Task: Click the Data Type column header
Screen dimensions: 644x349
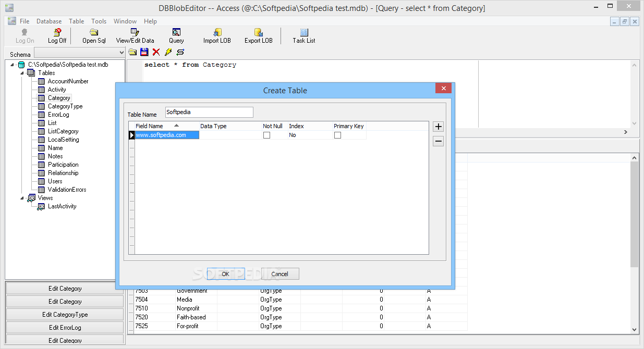Action: point(230,126)
